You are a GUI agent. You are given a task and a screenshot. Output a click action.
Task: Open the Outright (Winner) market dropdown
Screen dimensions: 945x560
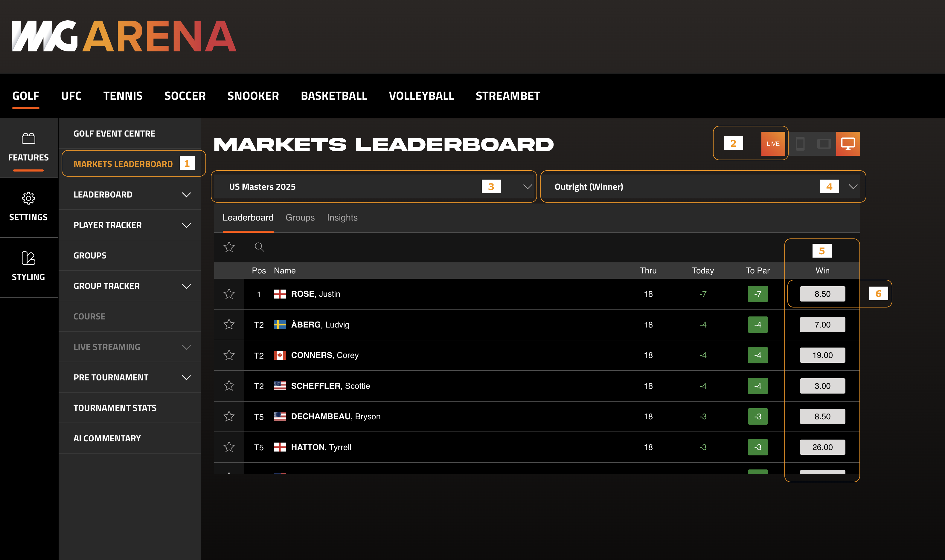(x=702, y=187)
